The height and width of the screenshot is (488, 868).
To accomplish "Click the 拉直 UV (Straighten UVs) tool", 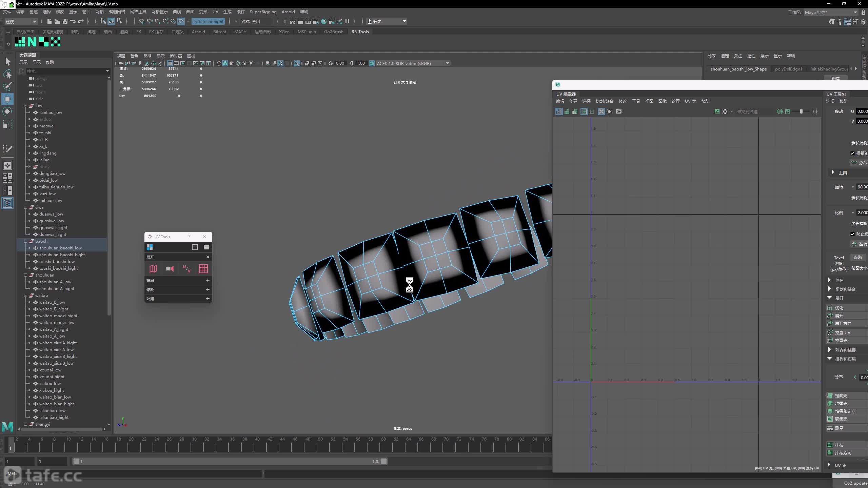I will point(847,332).
